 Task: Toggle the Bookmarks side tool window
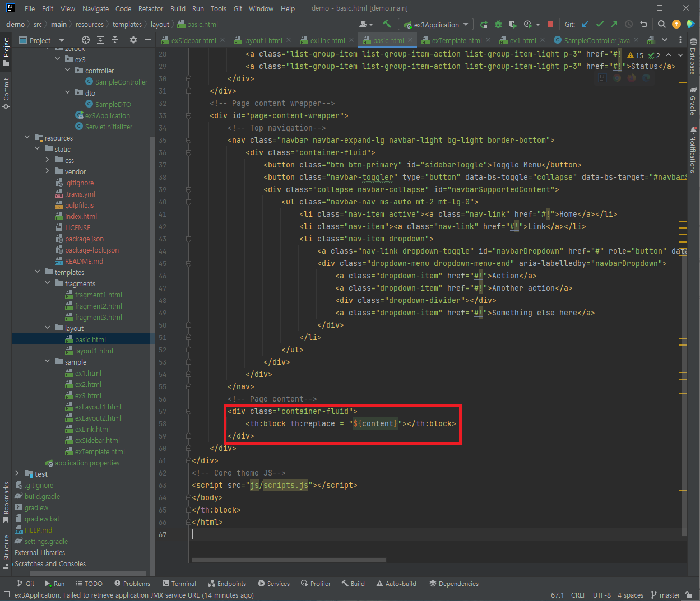point(6,502)
